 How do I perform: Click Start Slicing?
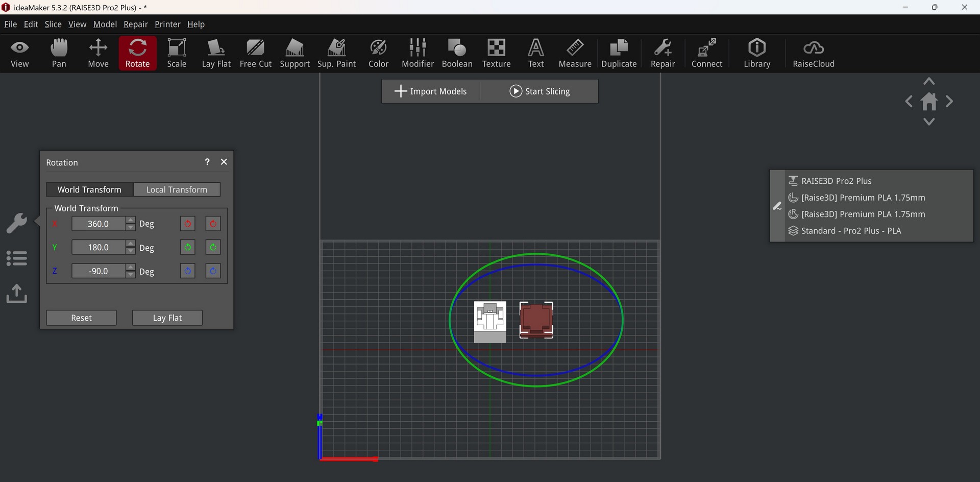540,91
